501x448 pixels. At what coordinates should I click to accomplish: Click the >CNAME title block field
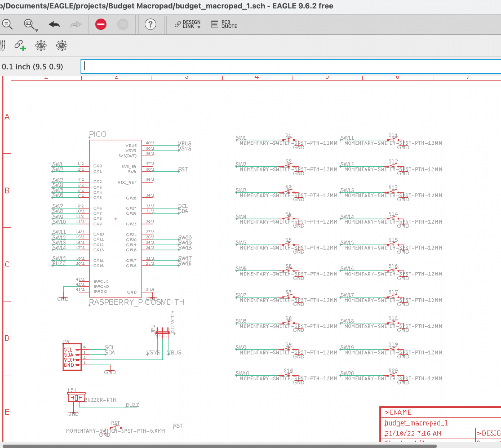point(398,412)
